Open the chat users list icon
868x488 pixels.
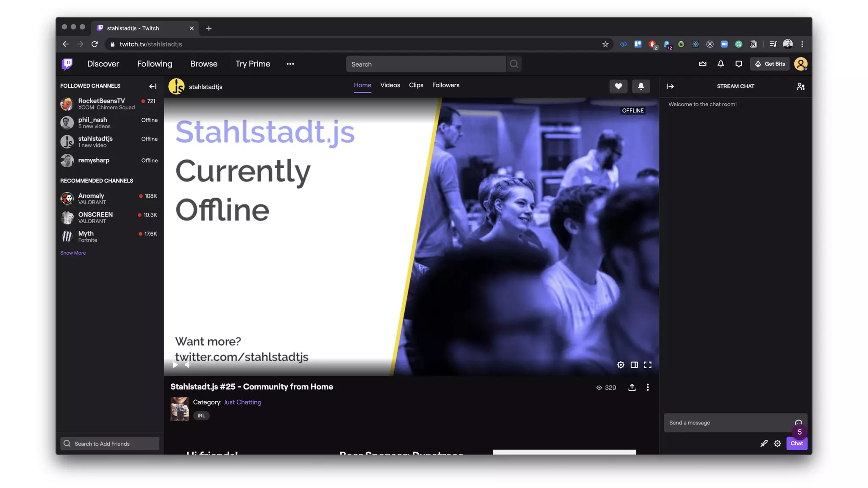[x=801, y=86]
